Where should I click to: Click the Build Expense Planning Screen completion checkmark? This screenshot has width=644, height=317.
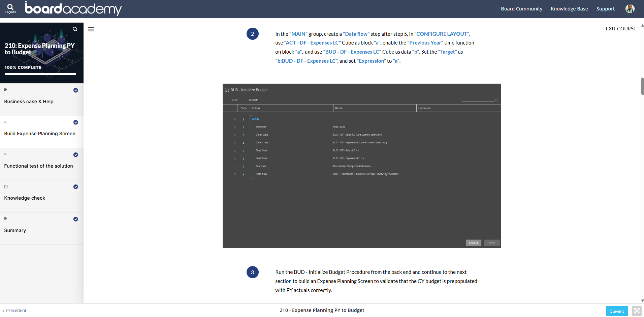76,122
